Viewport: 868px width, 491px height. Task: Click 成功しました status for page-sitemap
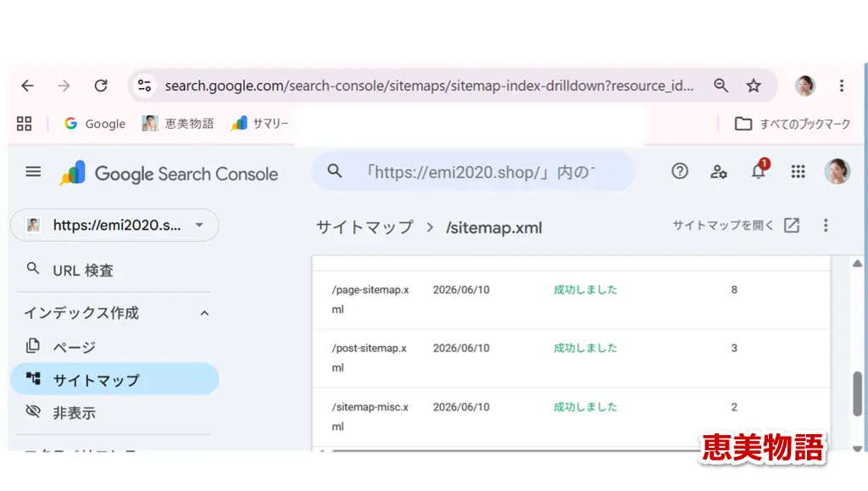tap(585, 289)
